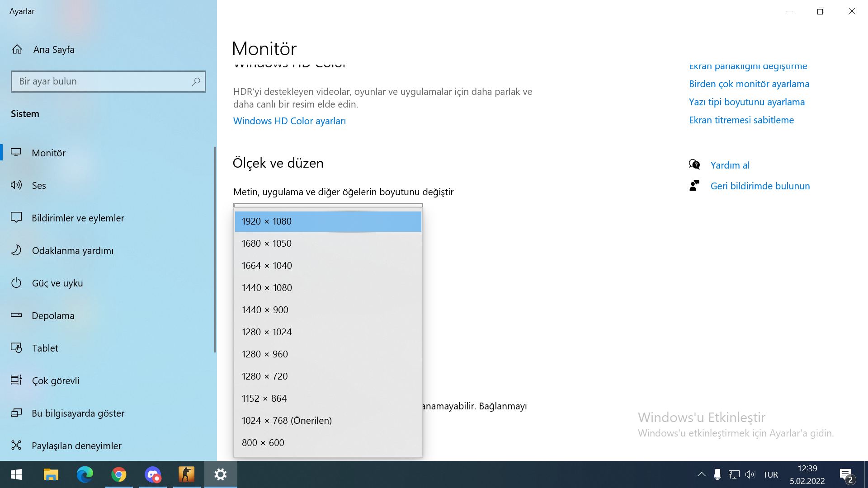The width and height of the screenshot is (868, 488).
Task: Open Depolama storage settings
Action: pyautogui.click(x=53, y=316)
